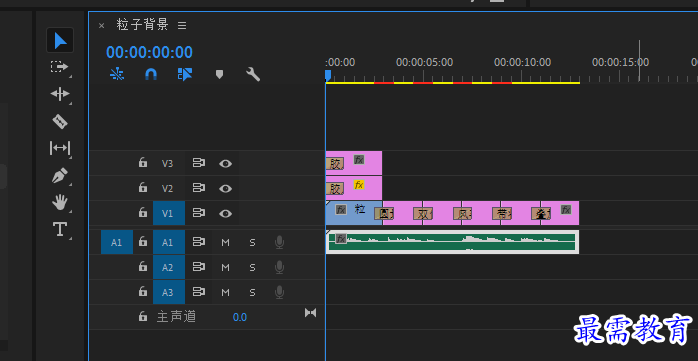The height and width of the screenshot is (361, 698).
Task: Open timeline display settings wrench
Action: pos(253,74)
